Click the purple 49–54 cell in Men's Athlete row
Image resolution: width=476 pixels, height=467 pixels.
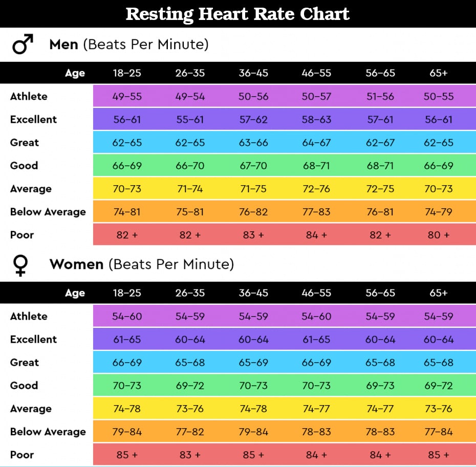(x=190, y=96)
